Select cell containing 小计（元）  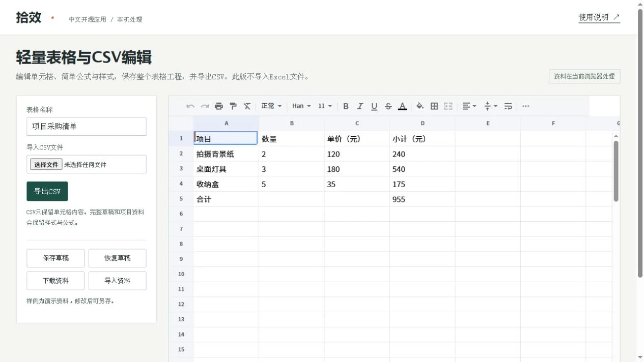(423, 138)
